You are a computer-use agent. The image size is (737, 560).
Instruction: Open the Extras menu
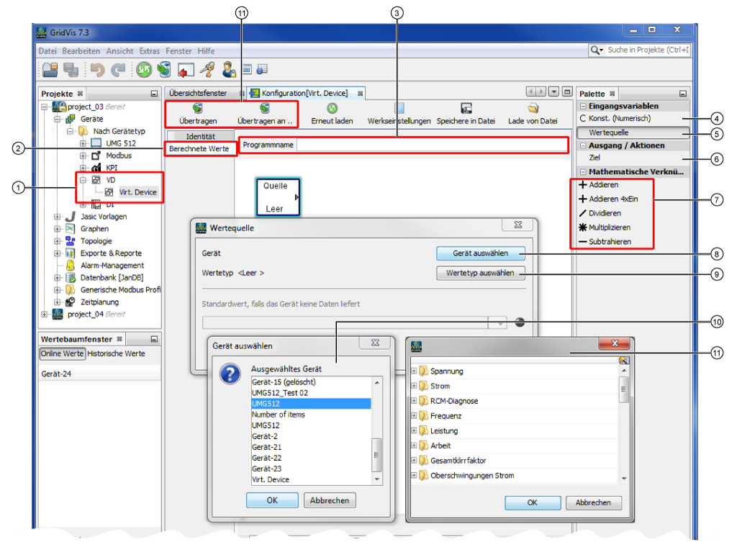tap(149, 51)
